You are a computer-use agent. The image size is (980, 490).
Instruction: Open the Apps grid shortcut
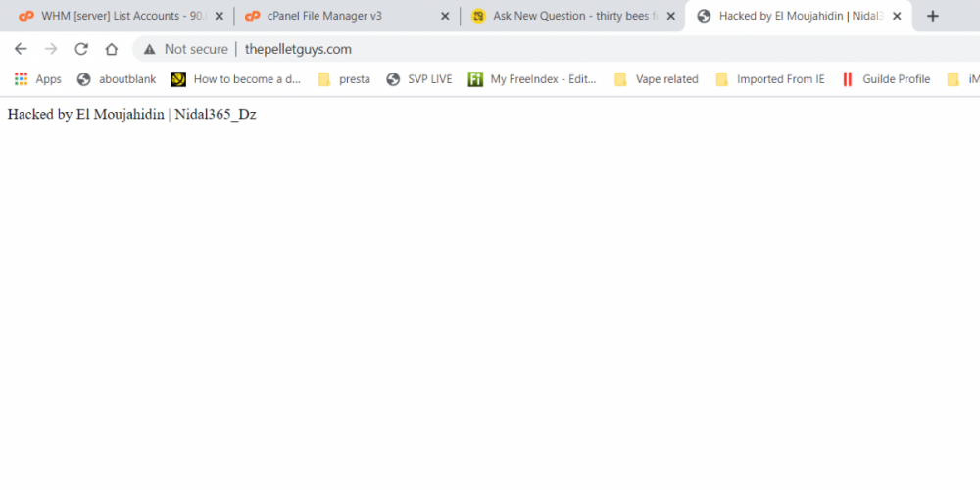click(37, 79)
